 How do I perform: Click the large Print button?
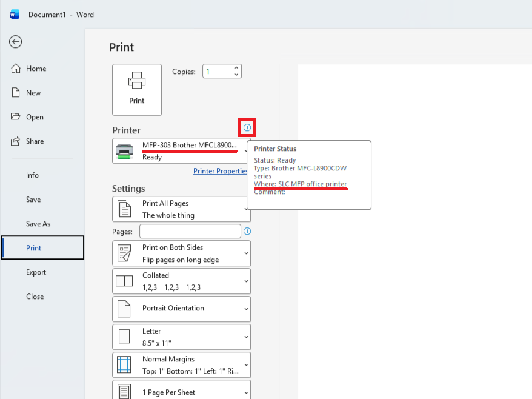click(x=137, y=90)
